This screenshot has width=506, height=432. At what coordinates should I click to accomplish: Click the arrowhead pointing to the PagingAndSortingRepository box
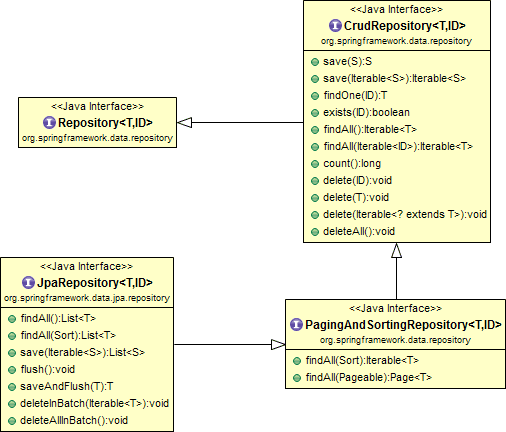278,345
